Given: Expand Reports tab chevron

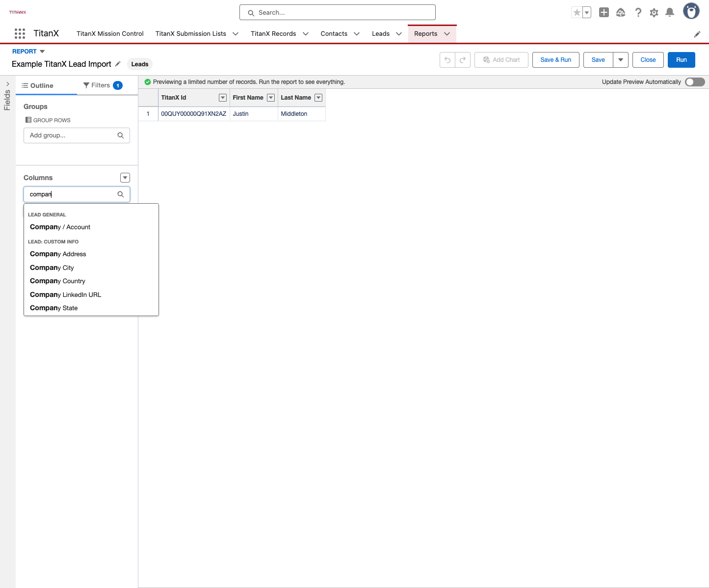Looking at the screenshot, I should click(447, 34).
